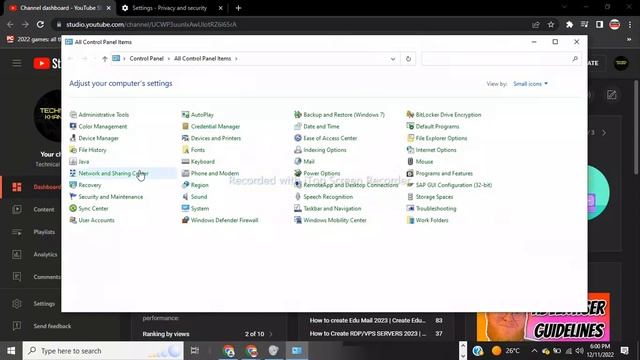640x360 pixels.
Task: Bookmark page with star icon
Action: 551,24
